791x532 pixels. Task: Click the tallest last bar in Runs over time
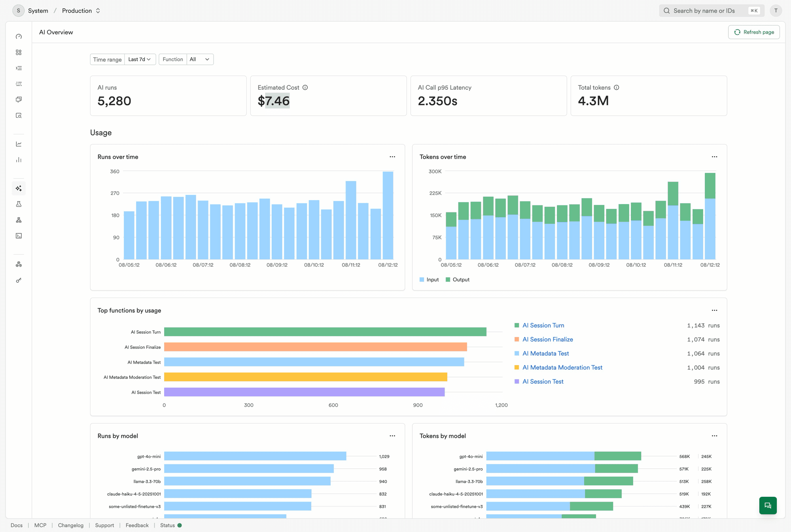(x=388, y=215)
